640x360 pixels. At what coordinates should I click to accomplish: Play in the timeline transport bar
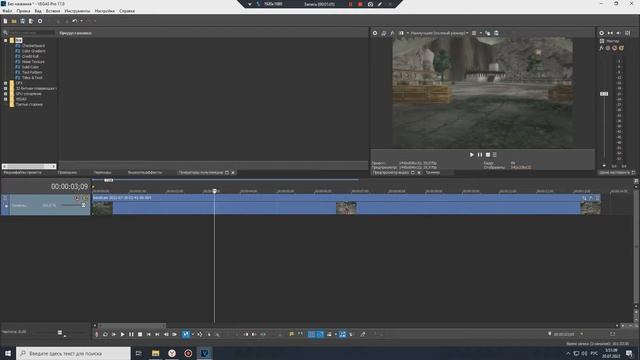coord(122,334)
